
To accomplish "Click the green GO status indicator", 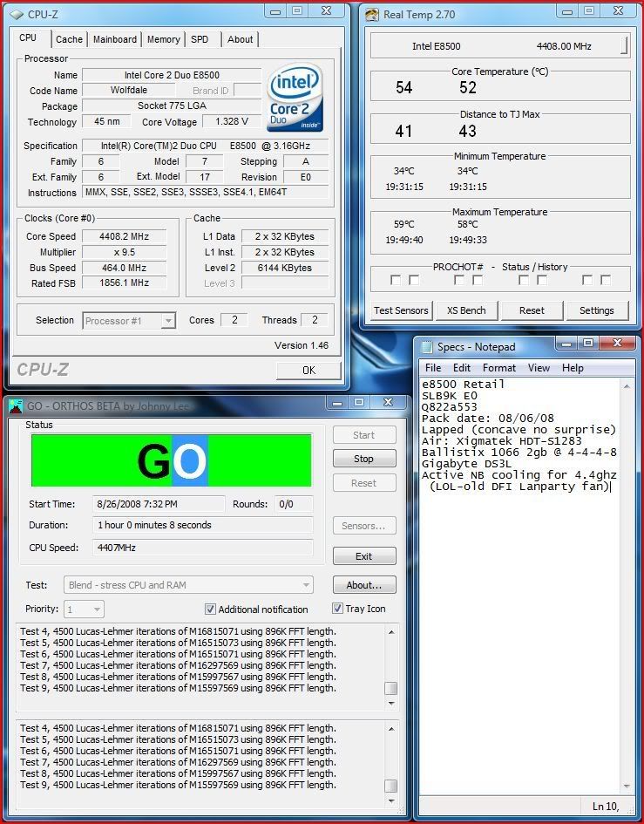I will click(x=172, y=460).
